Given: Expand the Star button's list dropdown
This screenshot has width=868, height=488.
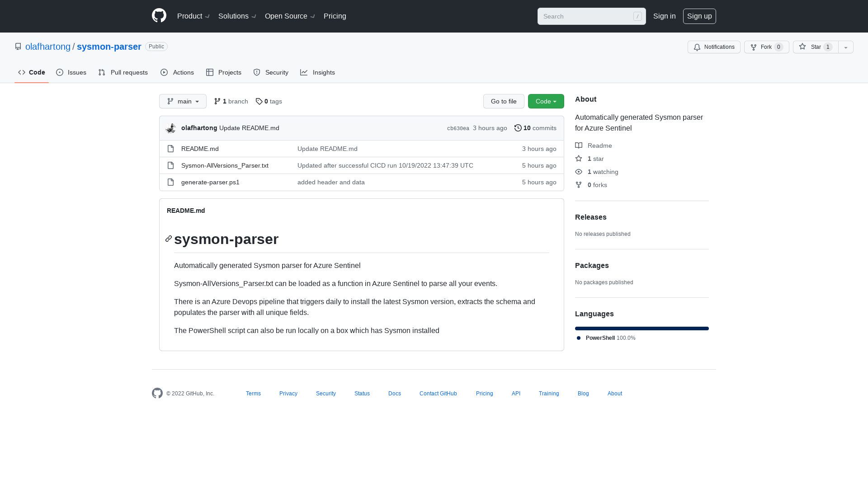Looking at the screenshot, I should click(x=845, y=47).
